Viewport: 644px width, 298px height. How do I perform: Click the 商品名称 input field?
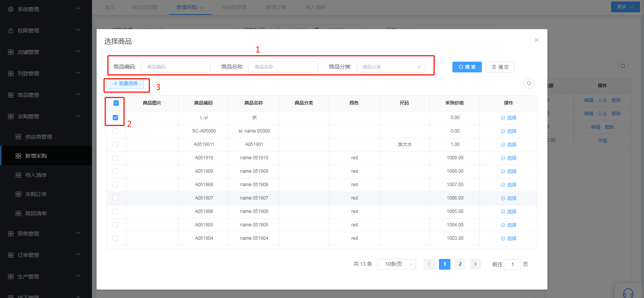tap(283, 67)
